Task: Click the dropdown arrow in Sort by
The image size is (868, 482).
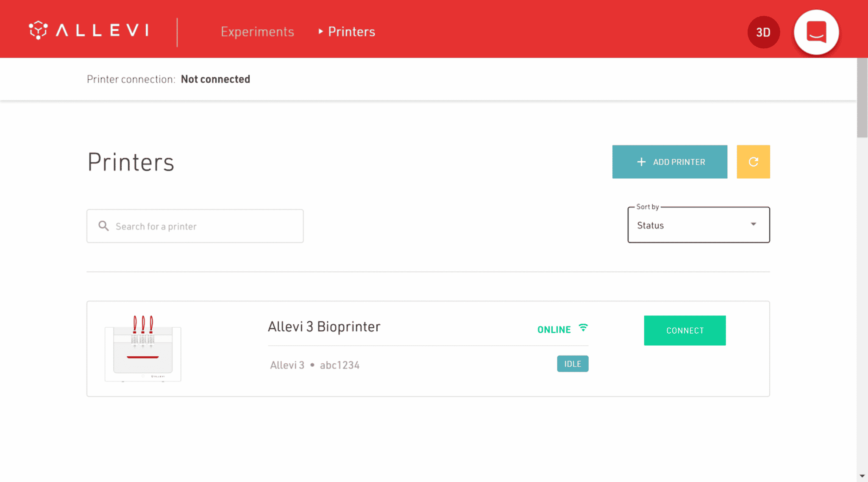Action: (x=753, y=224)
